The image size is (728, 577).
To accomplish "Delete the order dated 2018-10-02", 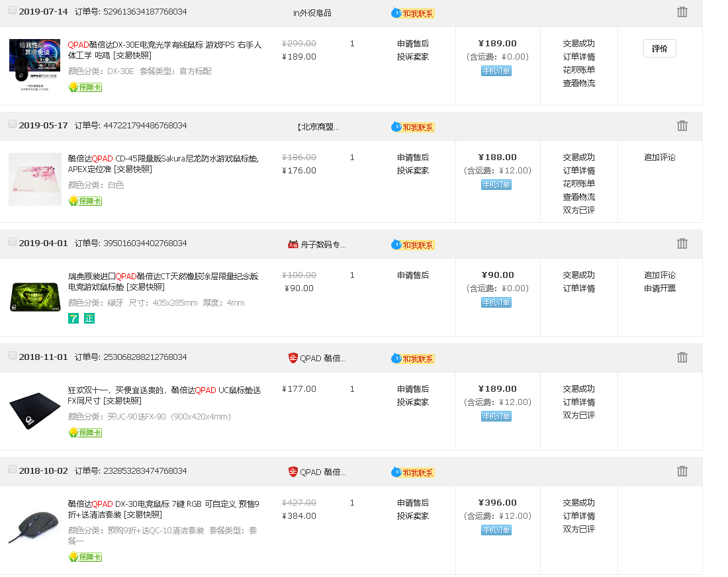I will pos(682,471).
